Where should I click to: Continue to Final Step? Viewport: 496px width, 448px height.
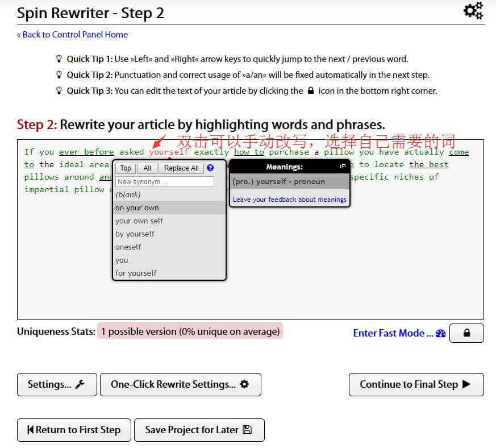tap(416, 384)
